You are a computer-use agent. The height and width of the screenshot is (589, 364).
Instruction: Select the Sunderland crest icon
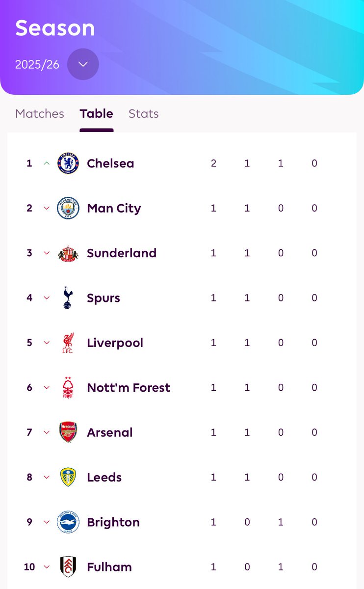(x=68, y=253)
